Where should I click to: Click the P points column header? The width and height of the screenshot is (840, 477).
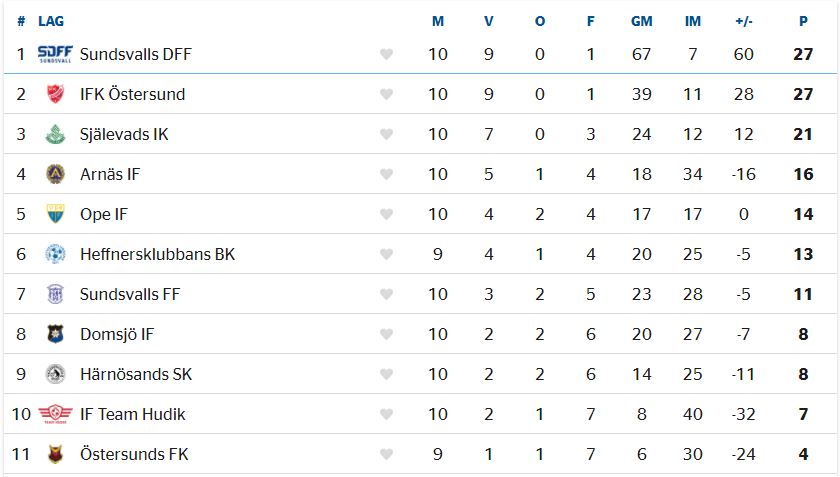coord(803,21)
